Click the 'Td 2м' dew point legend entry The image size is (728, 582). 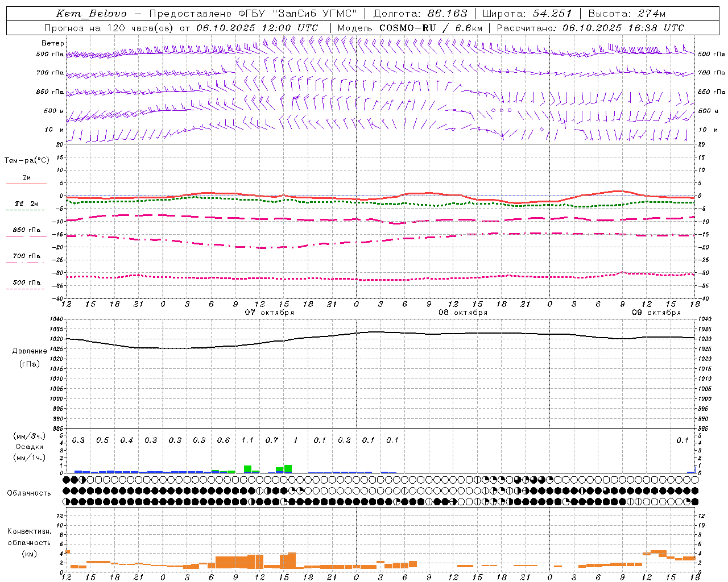pyautogui.click(x=27, y=203)
